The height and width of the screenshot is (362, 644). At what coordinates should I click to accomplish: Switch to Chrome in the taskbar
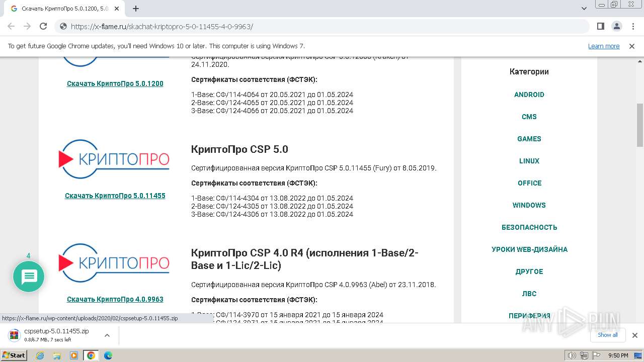point(91,355)
